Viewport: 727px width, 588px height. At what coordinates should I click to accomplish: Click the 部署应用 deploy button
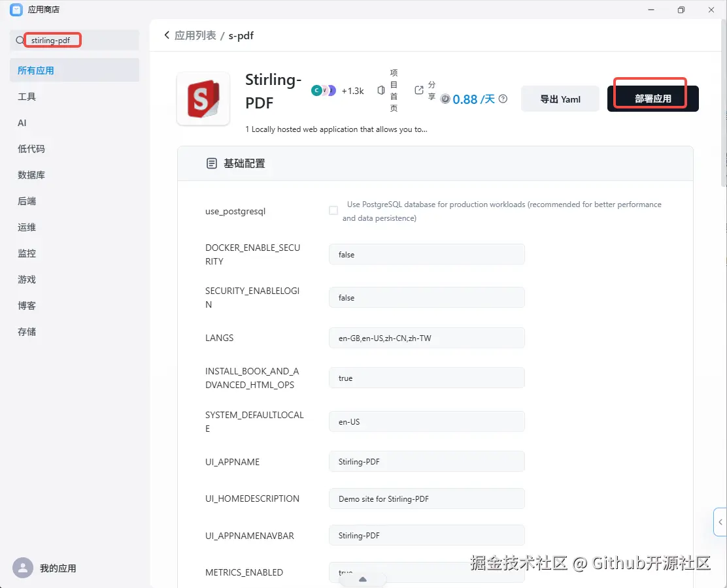pyautogui.click(x=653, y=99)
